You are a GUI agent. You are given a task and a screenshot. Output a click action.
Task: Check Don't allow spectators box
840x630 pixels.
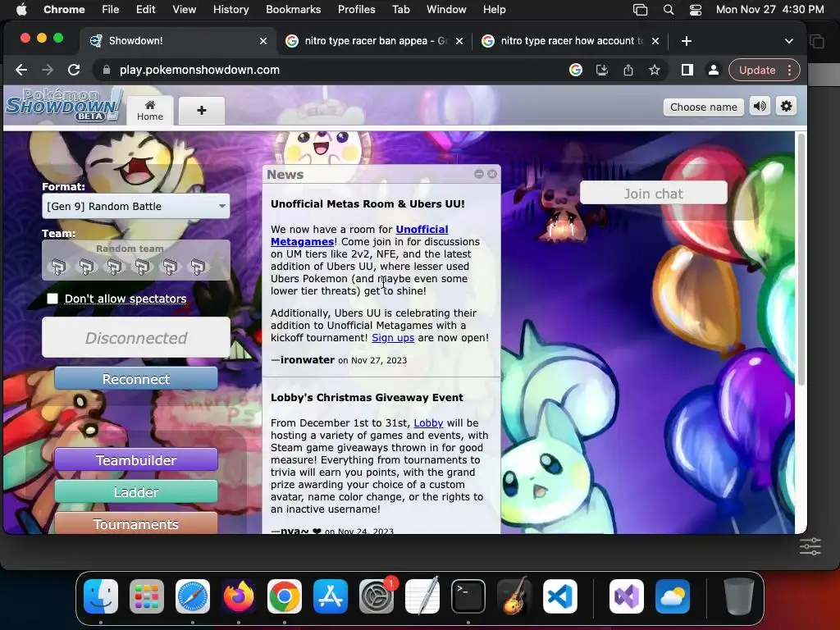pos(52,299)
